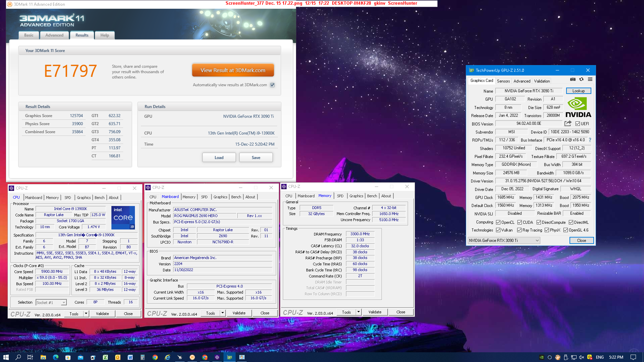Toggle the UEFI checkbox in GPU-Z
This screenshot has height=362, width=644.
[578, 123]
